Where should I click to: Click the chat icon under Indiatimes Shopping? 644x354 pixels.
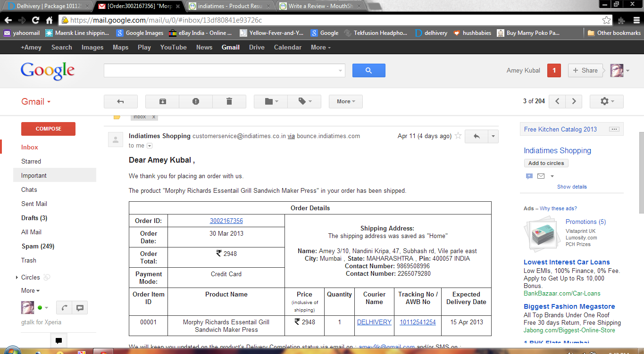tap(529, 176)
